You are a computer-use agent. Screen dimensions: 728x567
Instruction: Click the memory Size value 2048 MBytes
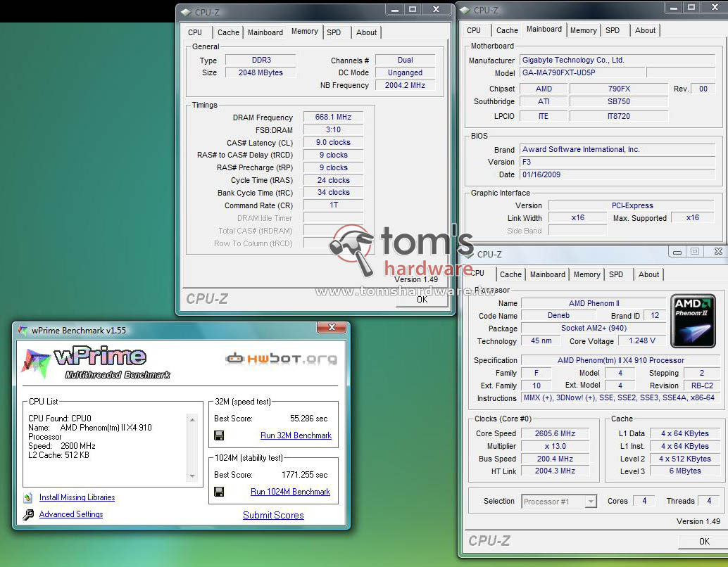coord(261,72)
